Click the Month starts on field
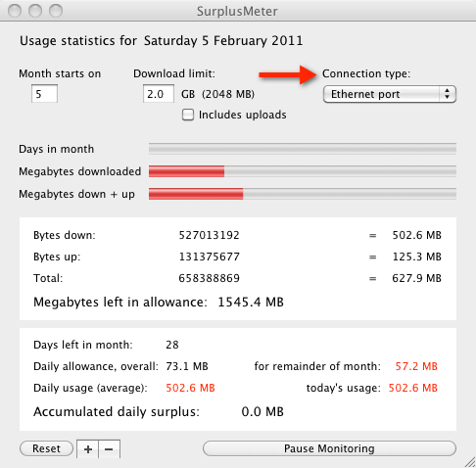The height and width of the screenshot is (468, 476). [44, 94]
